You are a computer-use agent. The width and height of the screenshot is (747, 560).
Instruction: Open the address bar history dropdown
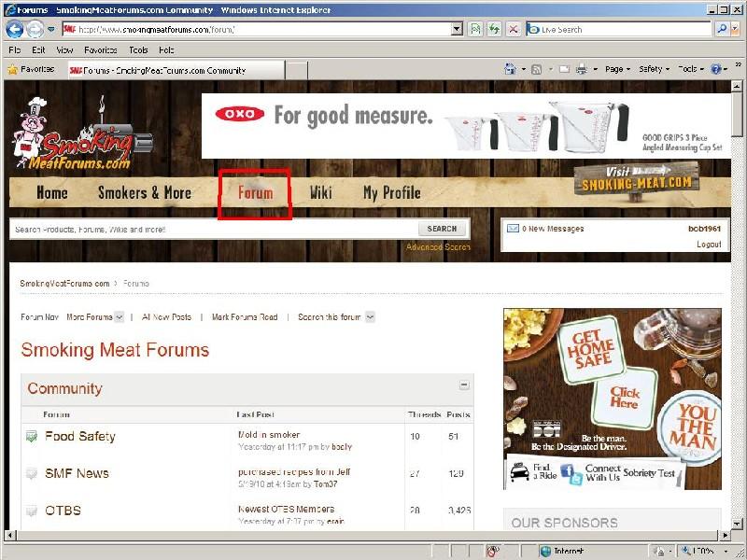coord(457,30)
